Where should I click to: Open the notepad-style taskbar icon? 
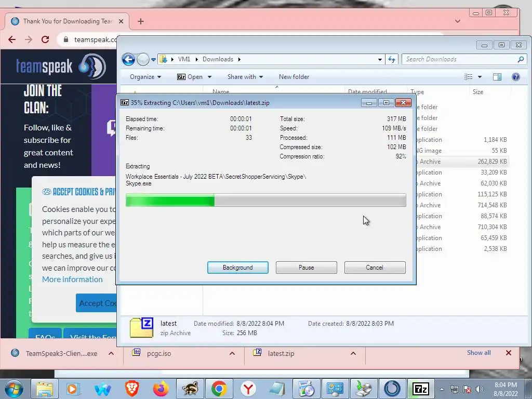click(x=277, y=389)
